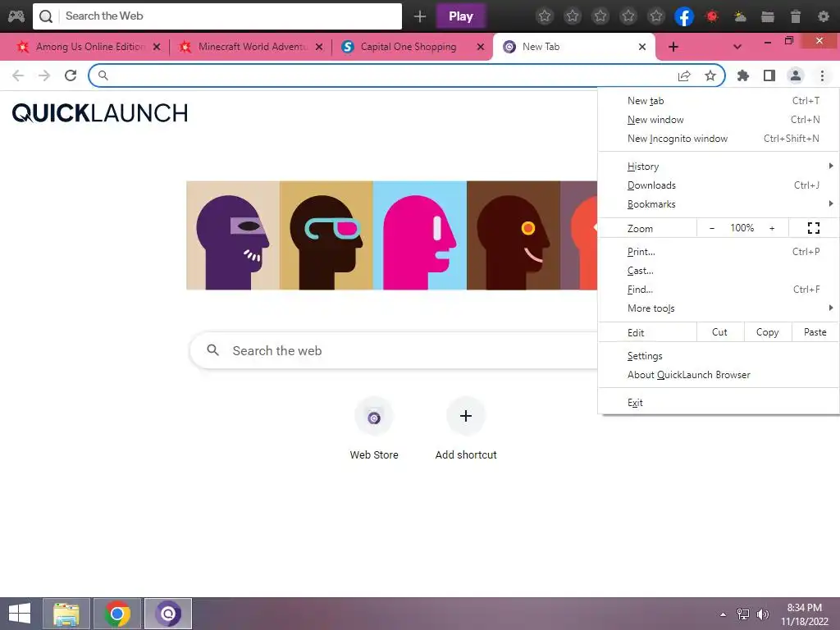
Task: Open Downloads from the menu
Action: point(719,185)
